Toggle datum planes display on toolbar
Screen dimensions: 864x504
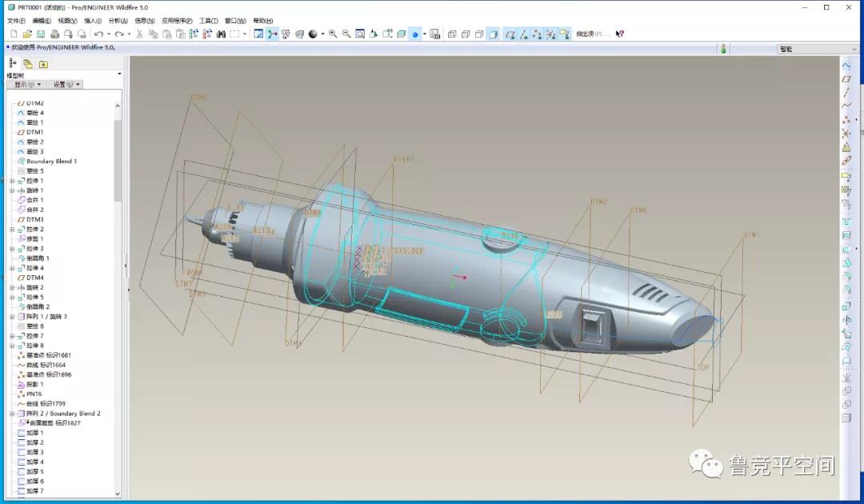(x=510, y=34)
